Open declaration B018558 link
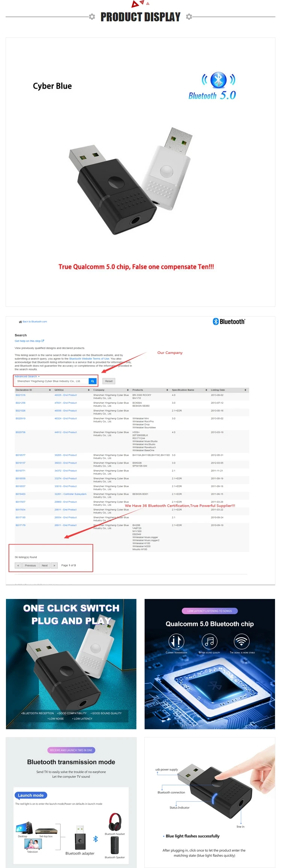281x868 pixels. (21, 479)
